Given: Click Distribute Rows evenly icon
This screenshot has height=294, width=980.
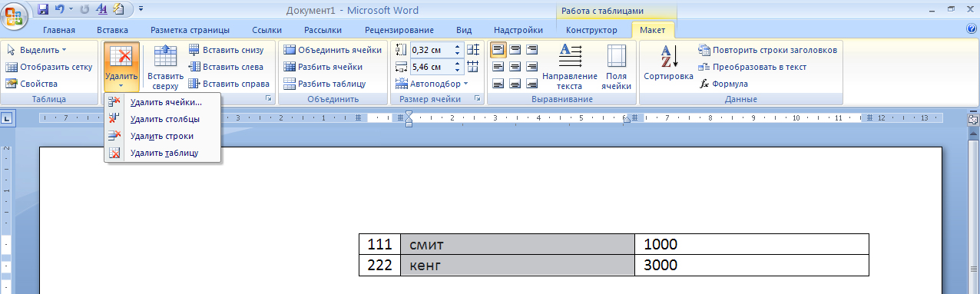Looking at the screenshot, I should point(473,50).
